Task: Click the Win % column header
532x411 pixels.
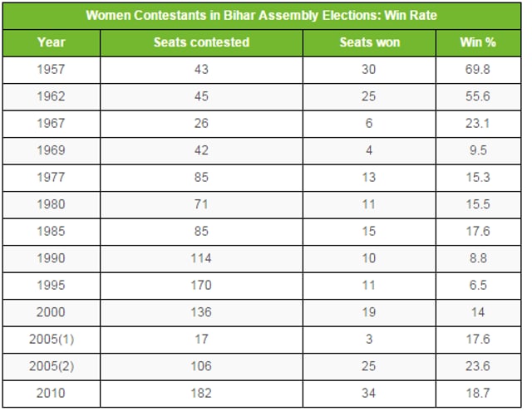Action: coord(478,42)
